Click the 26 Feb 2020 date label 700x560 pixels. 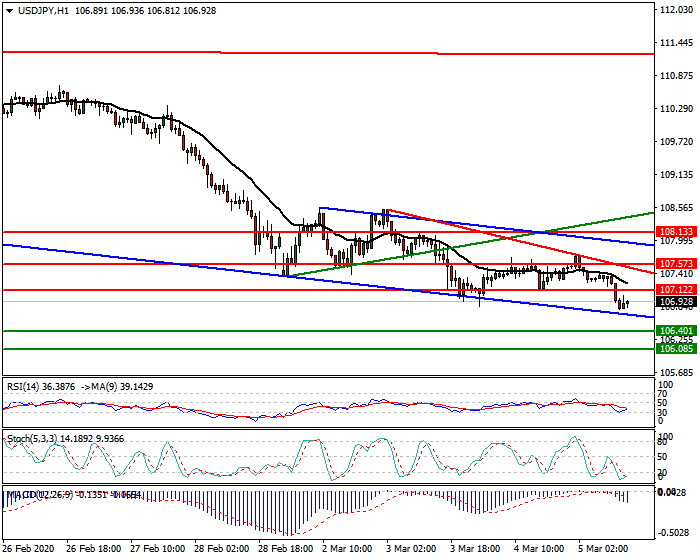(29, 549)
